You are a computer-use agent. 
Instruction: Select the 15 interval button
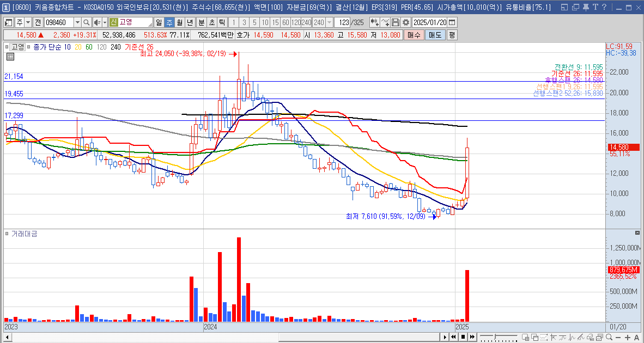click(276, 22)
